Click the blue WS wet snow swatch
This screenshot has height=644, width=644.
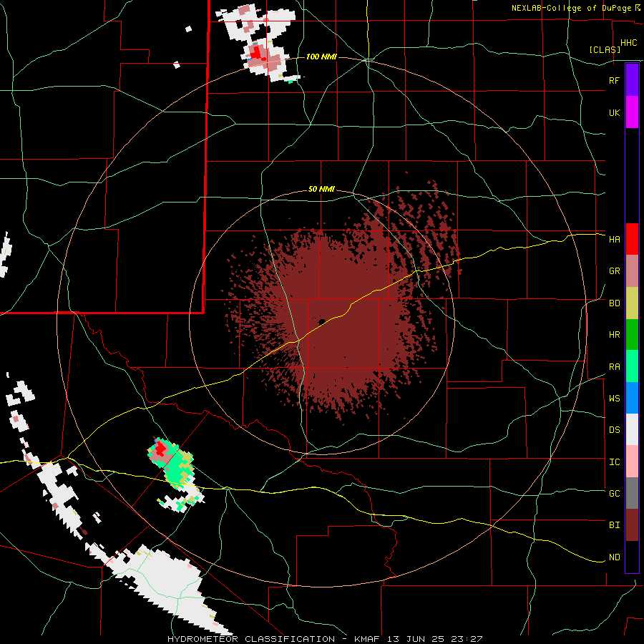point(632,398)
